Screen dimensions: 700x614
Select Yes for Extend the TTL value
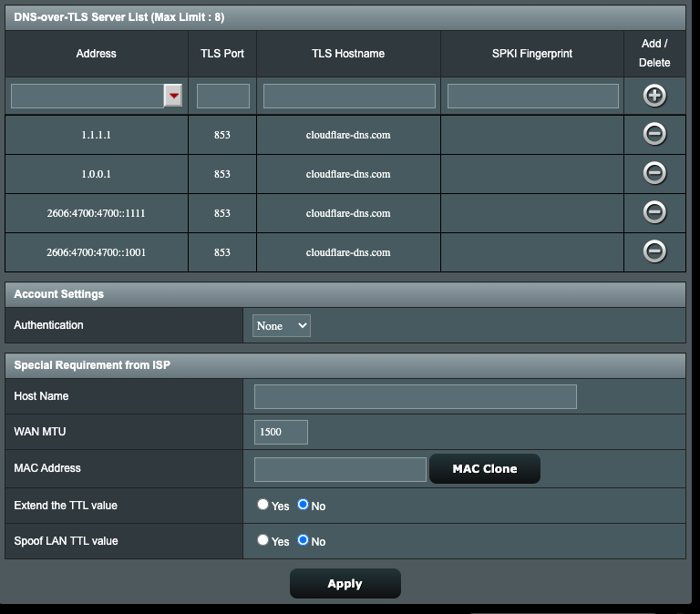262,505
